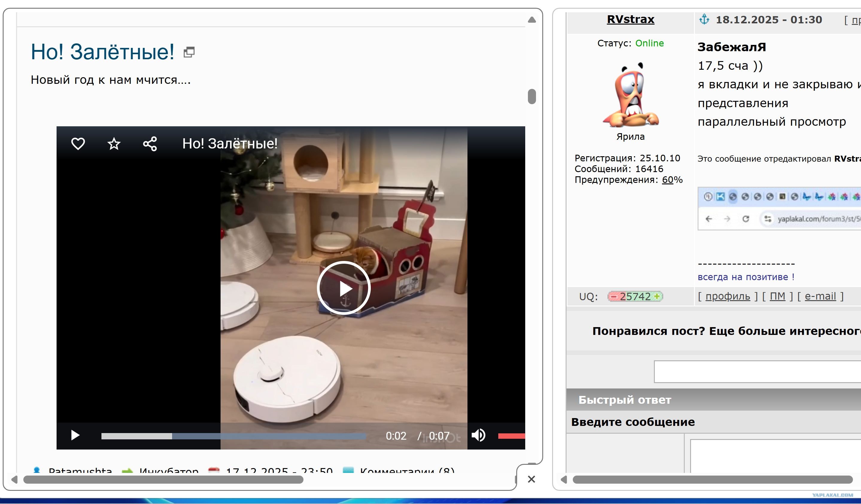Click the video overlay title "Но! Залётные!"
Viewport: 861px width, 504px height.
230,144
